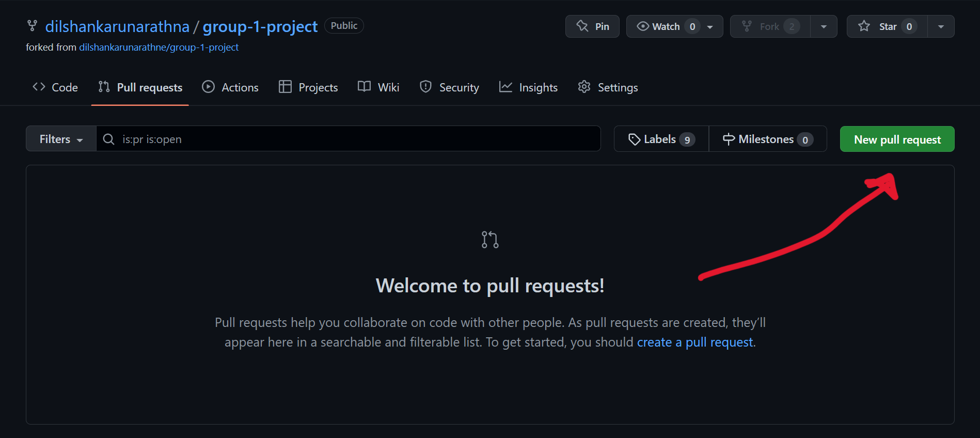The width and height of the screenshot is (980, 438).
Task: Open the Insights tab
Action: (x=528, y=87)
